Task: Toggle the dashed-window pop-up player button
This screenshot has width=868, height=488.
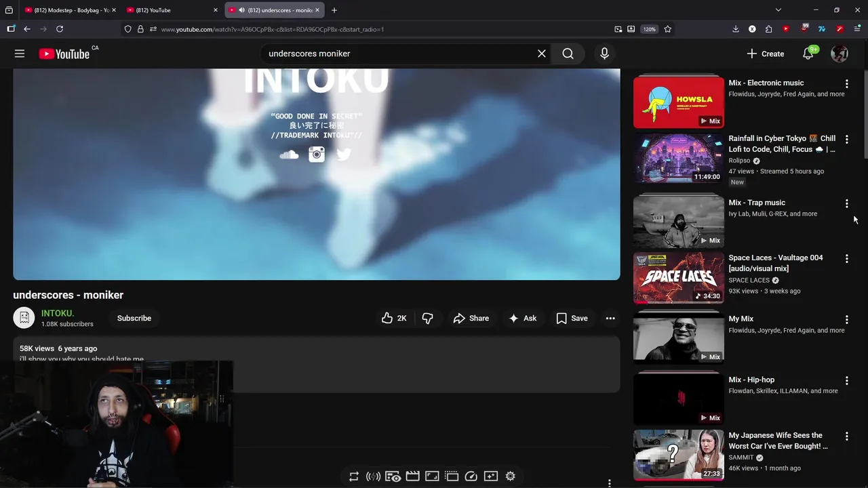Action: [452, 476]
